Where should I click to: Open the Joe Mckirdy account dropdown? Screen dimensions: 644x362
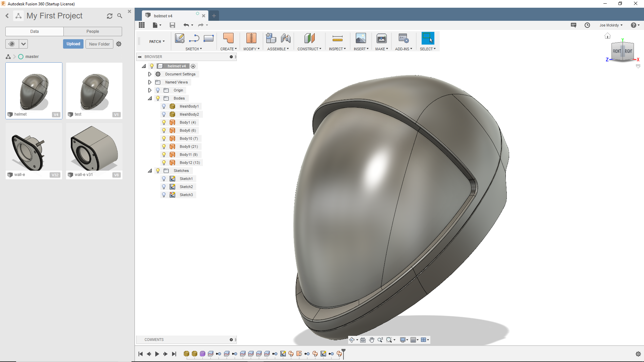tap(611, 25)
